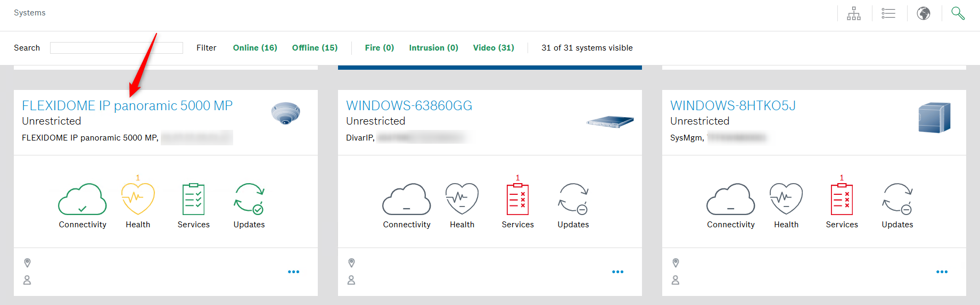This screenshot has width=980, height=305.
Task: Select the Fire (0) filter
Action: [379, 48]
